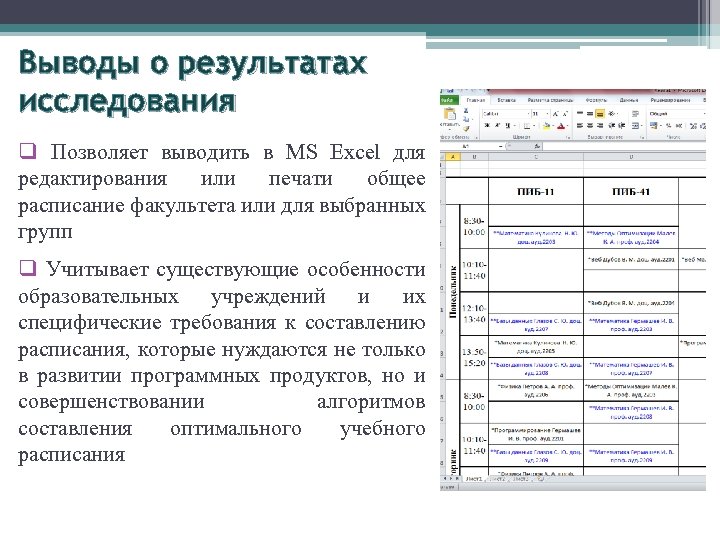Open the Merge and Center dropdown arrow

click(641, 125)
